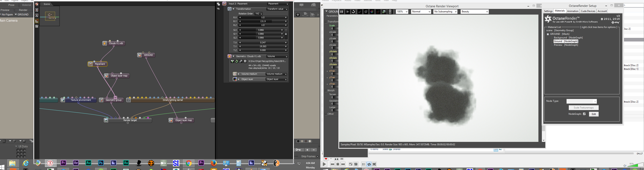Screen dimensions: 644x170
Task: Click the red region-render icon
Action: (x=378, y=12)
